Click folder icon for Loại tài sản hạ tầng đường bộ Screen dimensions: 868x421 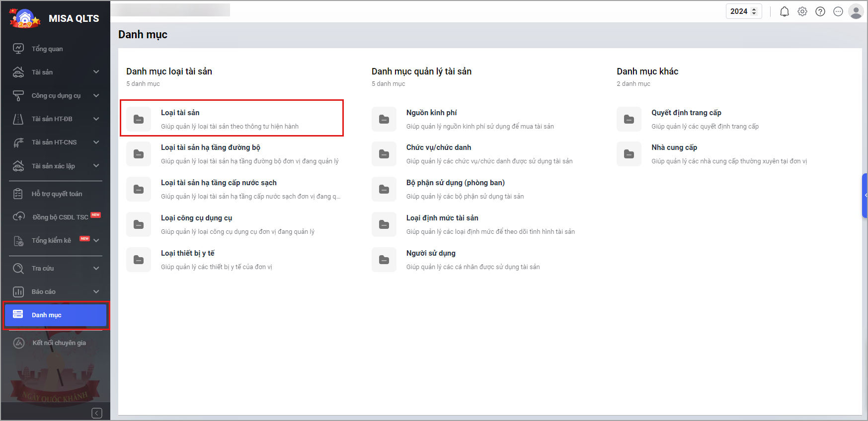pos(139,154)
